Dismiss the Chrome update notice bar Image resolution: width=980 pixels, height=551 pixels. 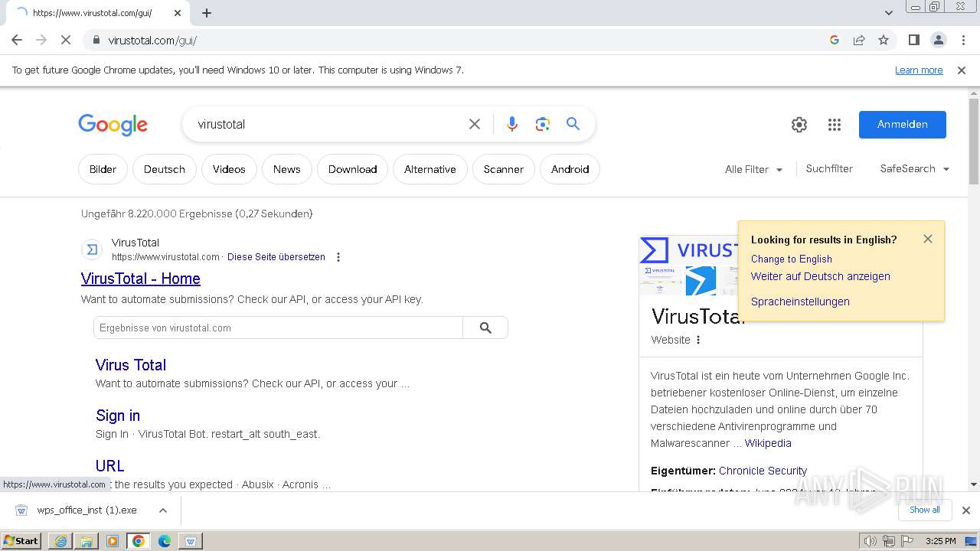click(x=962, y=70)
